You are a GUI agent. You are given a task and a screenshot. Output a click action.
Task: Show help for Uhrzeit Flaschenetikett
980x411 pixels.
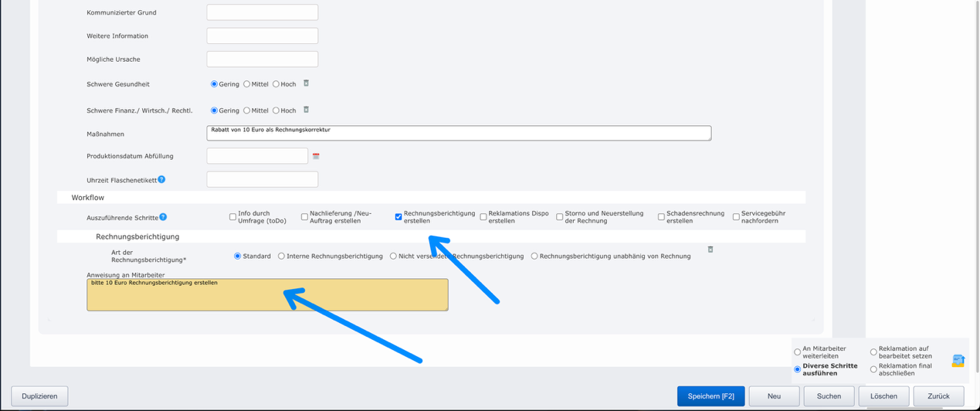point(161,179)
